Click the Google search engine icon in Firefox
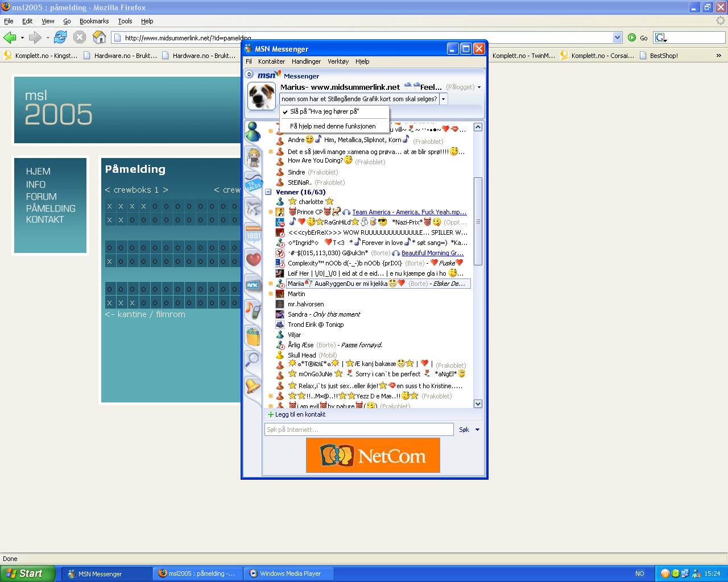 (660, 38)
